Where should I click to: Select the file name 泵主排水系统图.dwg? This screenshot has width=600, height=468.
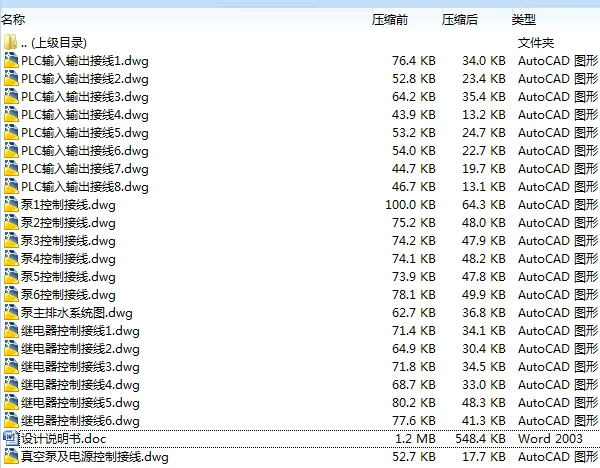[77, 313]
